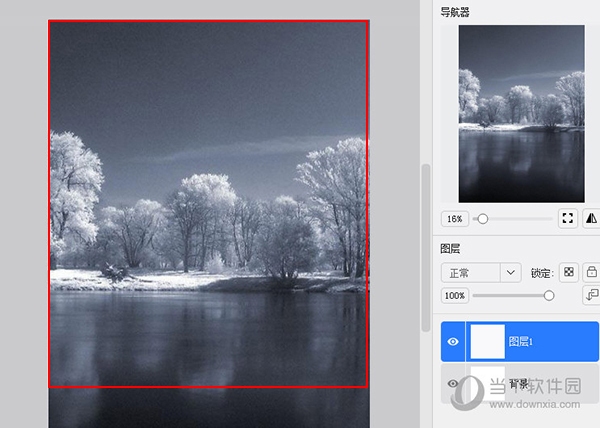This screenshot has width=600, height=428.
Task: Click the 16% zoom value field
Action: pyautogui.click(x=455, y=219)
